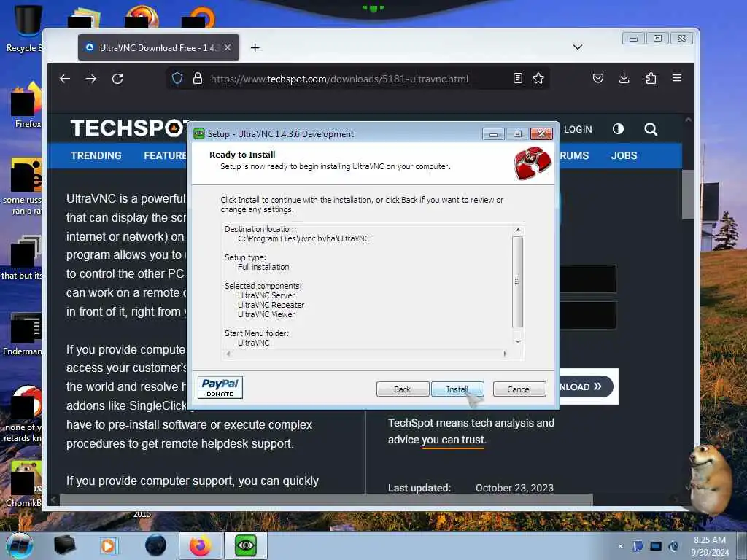Click left arrow of summary horizontal scrollbar

point(228,354)
